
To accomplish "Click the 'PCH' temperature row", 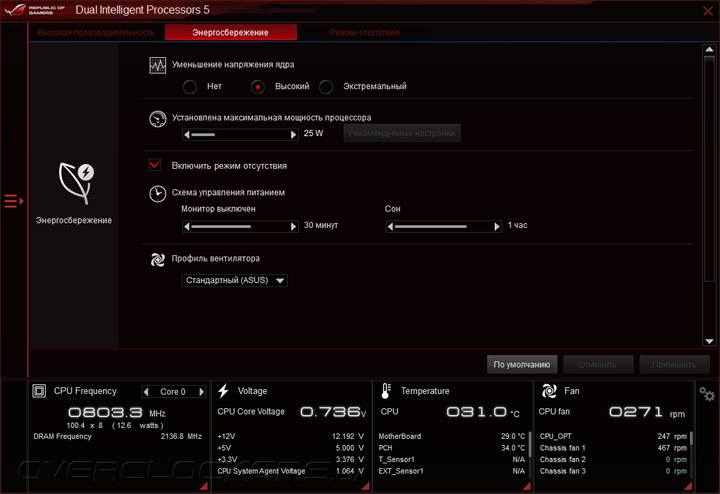I will tap(451, 448).
